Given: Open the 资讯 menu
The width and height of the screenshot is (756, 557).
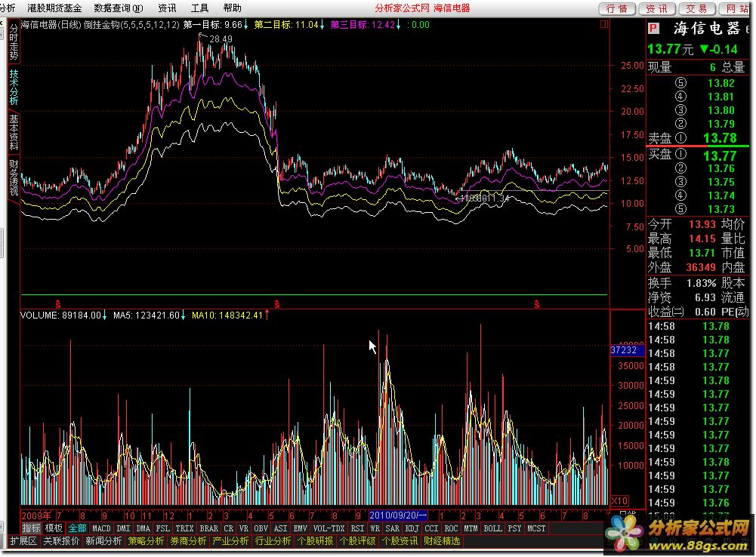Looking at the screenshot, I should pos(167,8).
